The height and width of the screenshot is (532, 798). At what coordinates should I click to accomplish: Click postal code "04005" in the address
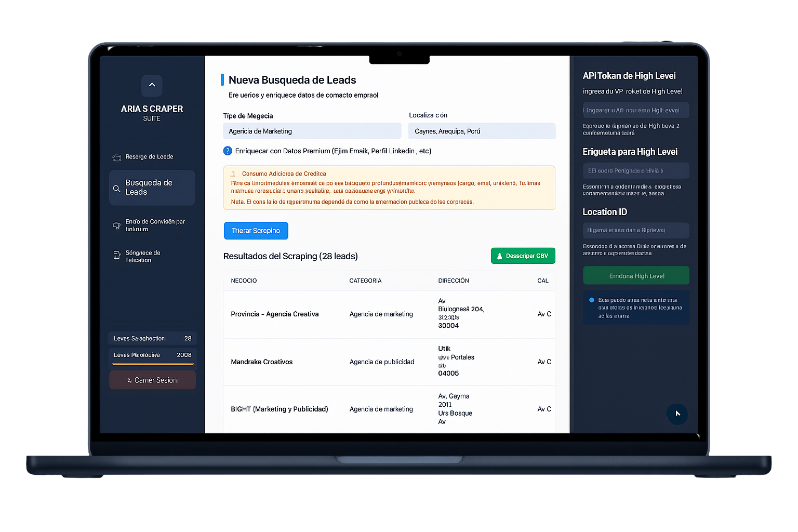coord(448,374)
